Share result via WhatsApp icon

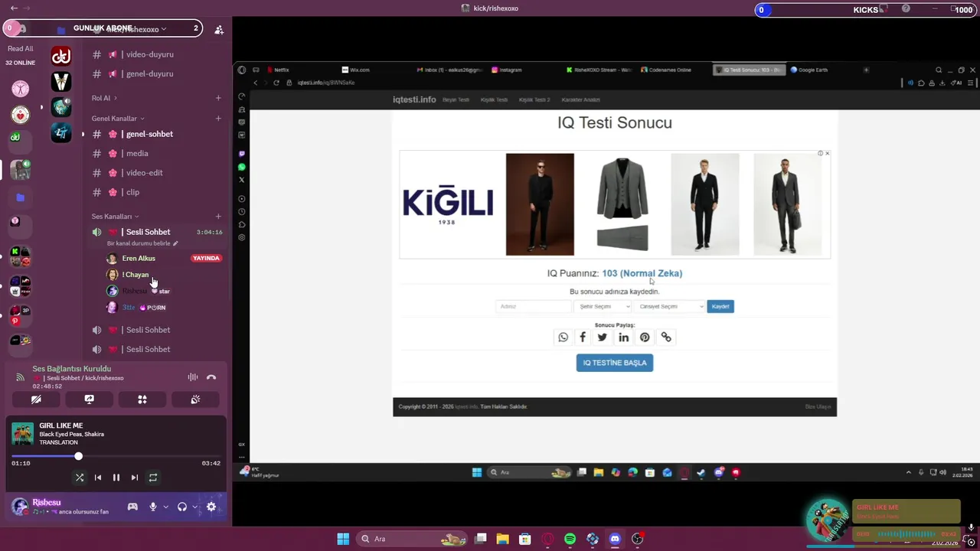tap(563, 337)
